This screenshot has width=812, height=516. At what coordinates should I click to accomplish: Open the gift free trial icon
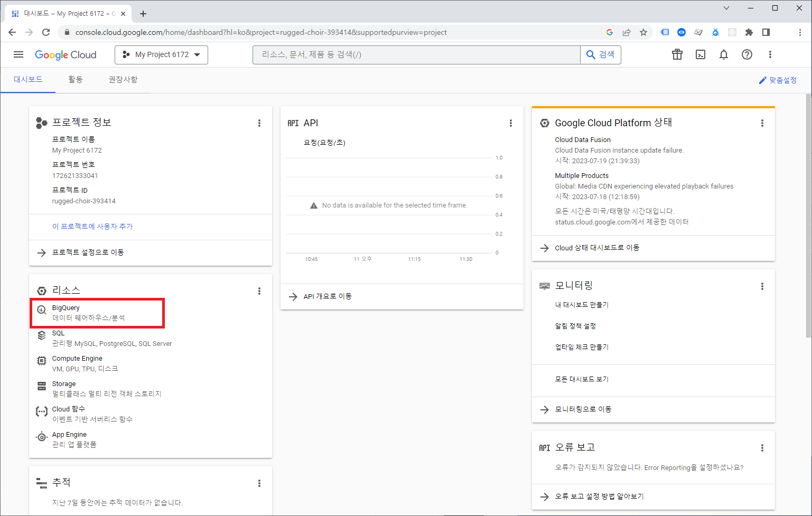tap(677, 54)
